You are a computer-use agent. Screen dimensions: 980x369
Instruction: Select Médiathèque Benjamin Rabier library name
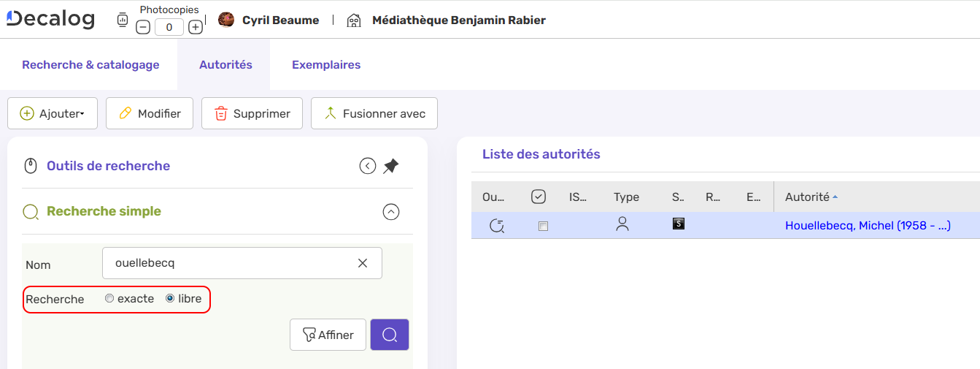459,20
